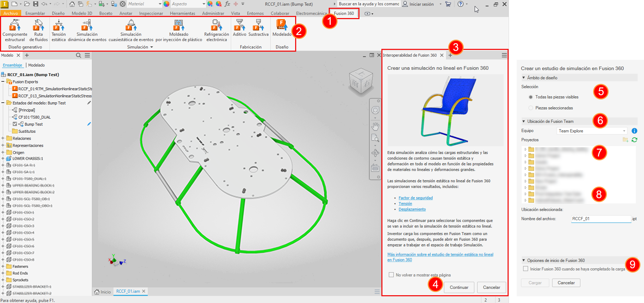Screen dimensions: 644x303
Task: Click the Home icon in quick access toolbar
Action: tap(72, 4)
